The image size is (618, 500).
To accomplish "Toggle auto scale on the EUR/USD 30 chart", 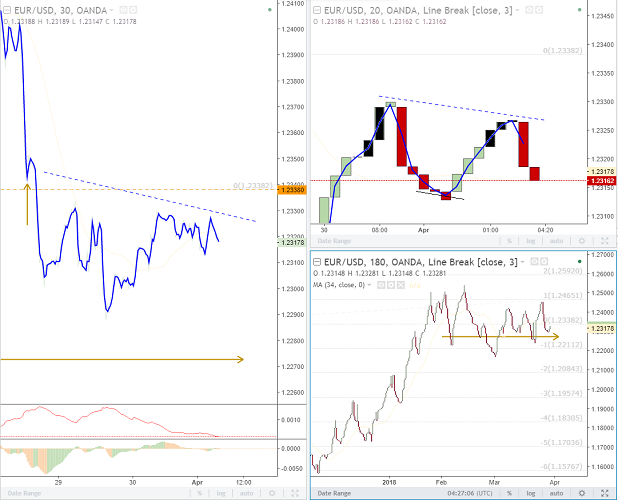I will click(247, 493).
